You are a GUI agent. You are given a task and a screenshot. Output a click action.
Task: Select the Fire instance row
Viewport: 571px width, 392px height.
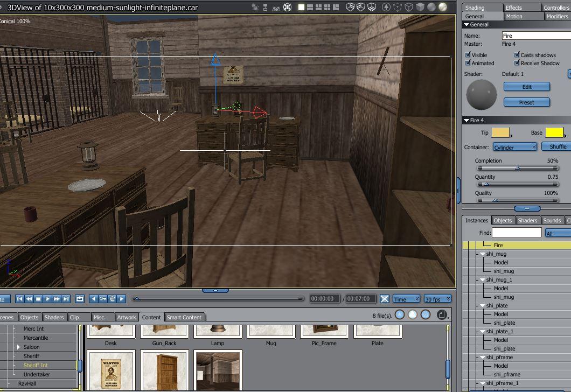[x=517, y=245]
